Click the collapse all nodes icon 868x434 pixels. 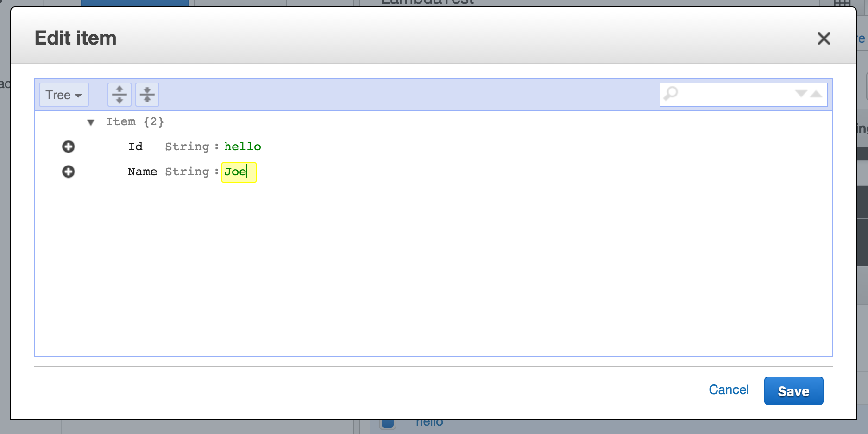click(x=147, y=94)
